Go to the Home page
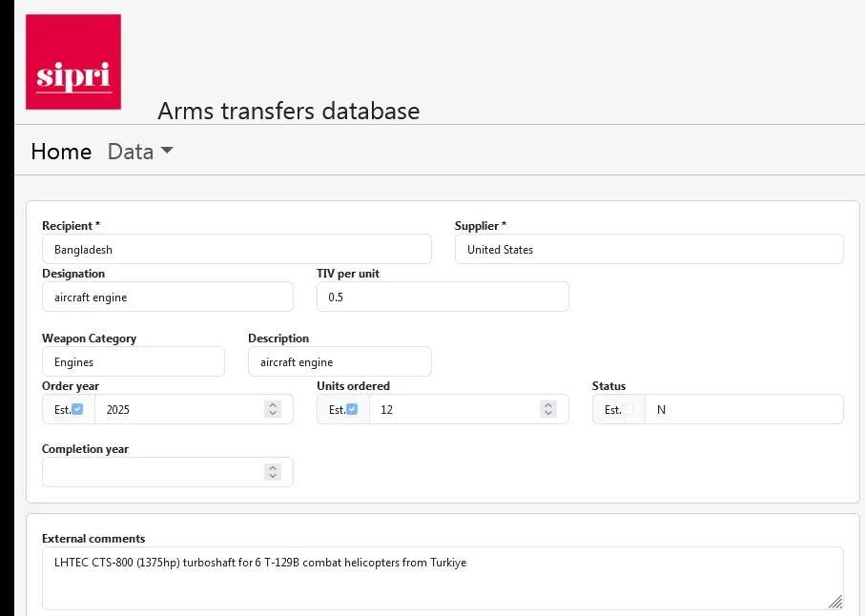 point(61,152)
